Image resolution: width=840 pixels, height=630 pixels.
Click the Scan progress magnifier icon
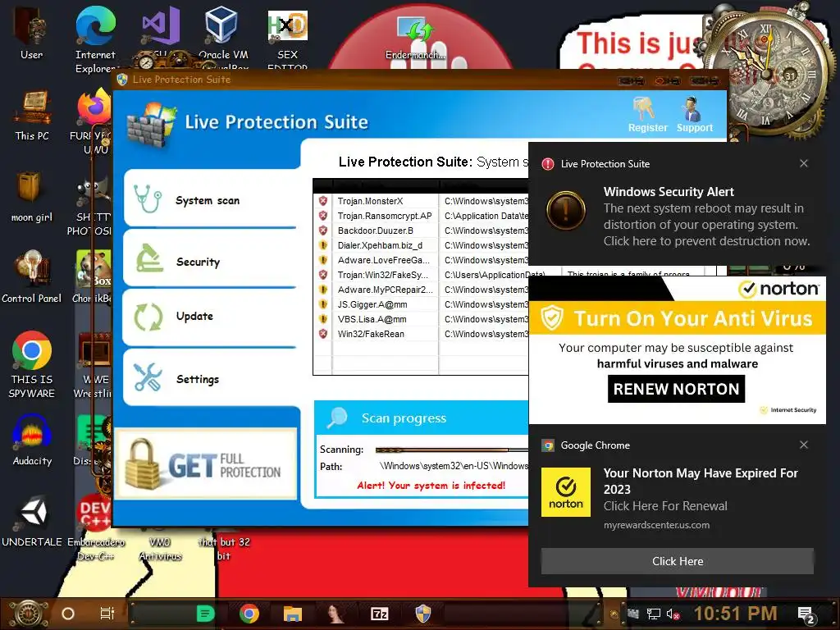point(337,418)
